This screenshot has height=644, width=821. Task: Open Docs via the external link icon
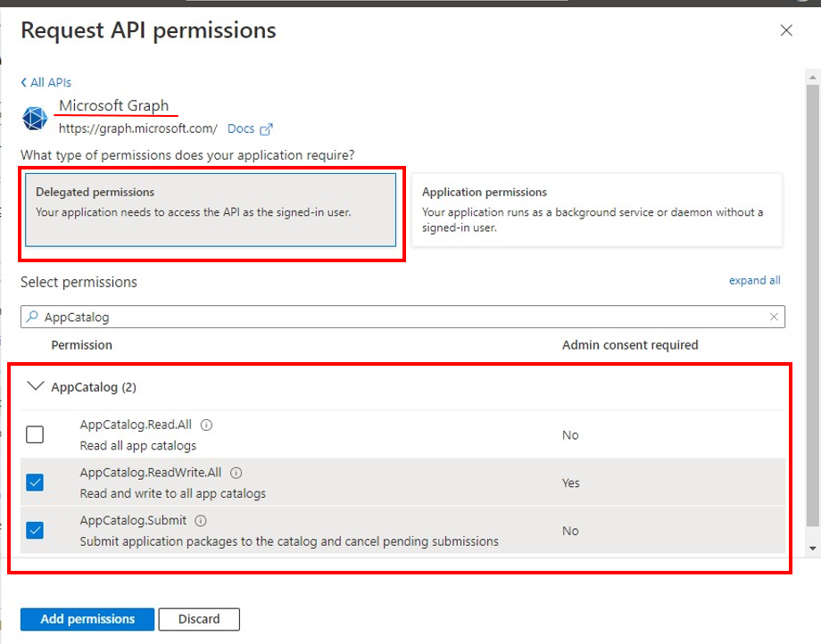[267, 128]
